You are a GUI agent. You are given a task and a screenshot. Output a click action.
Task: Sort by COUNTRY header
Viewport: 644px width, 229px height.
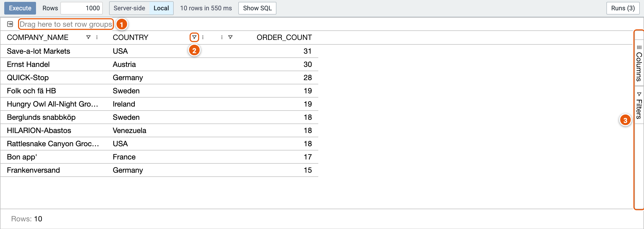pyautogui.click(x=131, y=37)
